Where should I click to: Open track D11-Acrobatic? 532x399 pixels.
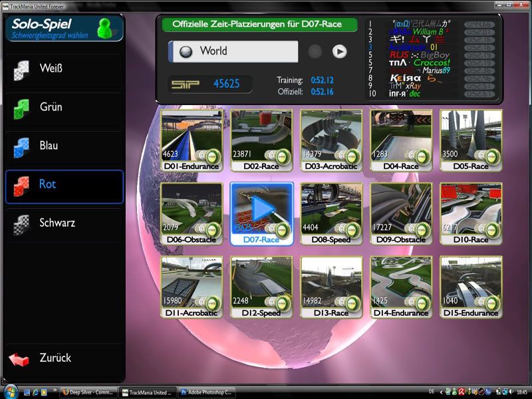pos(192,287)
